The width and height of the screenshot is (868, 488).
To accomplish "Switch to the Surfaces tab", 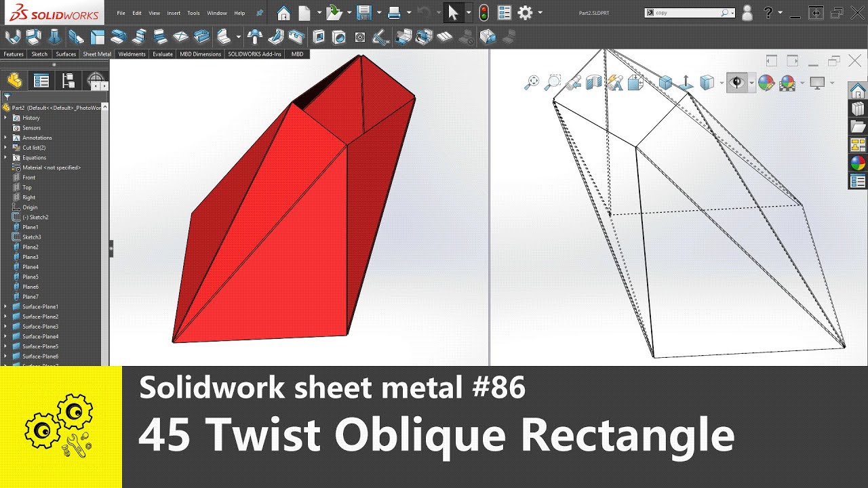I will click(x=66, y=54).
